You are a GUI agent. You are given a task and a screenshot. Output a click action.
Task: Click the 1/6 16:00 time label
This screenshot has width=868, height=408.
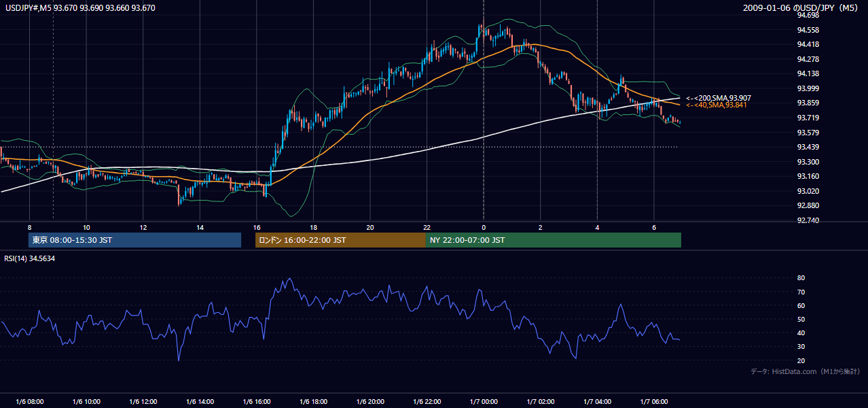[257, 402]
